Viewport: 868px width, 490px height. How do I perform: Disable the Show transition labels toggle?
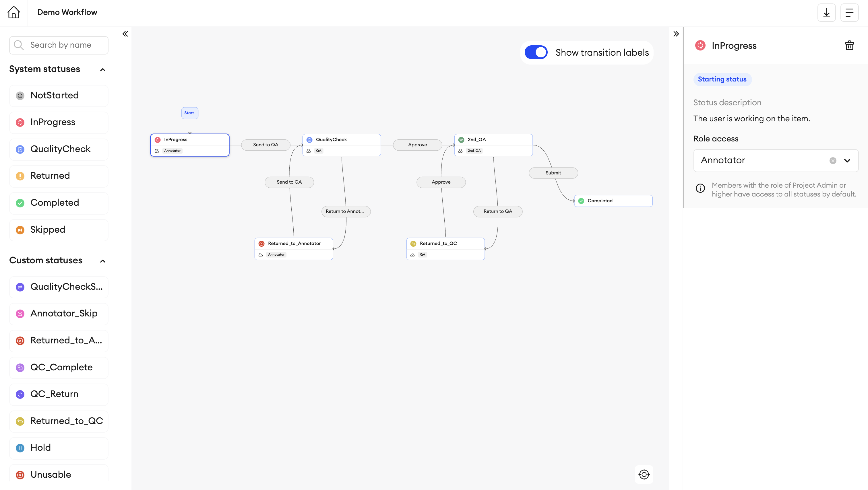[536, 52]
